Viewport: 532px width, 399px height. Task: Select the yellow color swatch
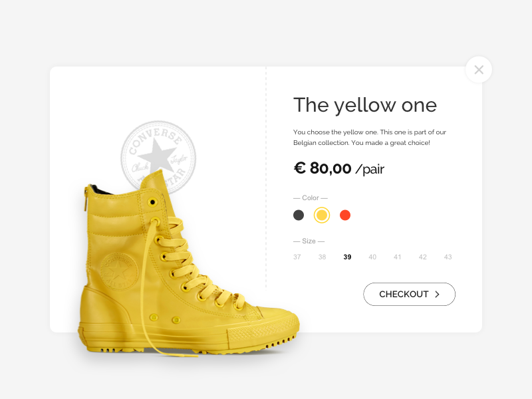coord(322,215)
